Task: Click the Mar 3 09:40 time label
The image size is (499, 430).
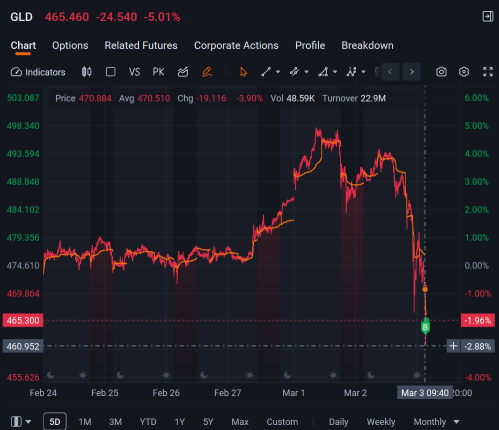Action: pyautogui.click(x=425, y=393)
